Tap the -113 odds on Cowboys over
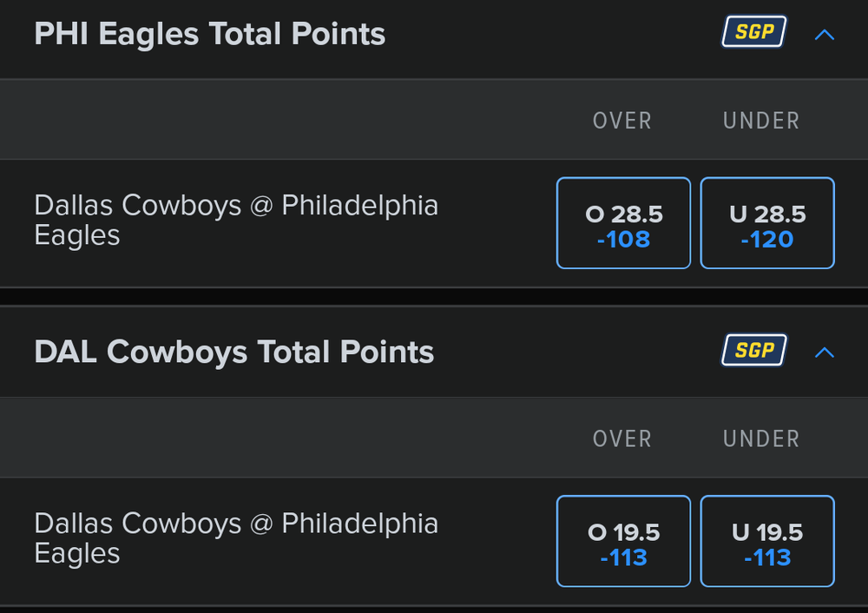Image resolution: width=868 pixels, height=613 pixels. coord(623,557)
